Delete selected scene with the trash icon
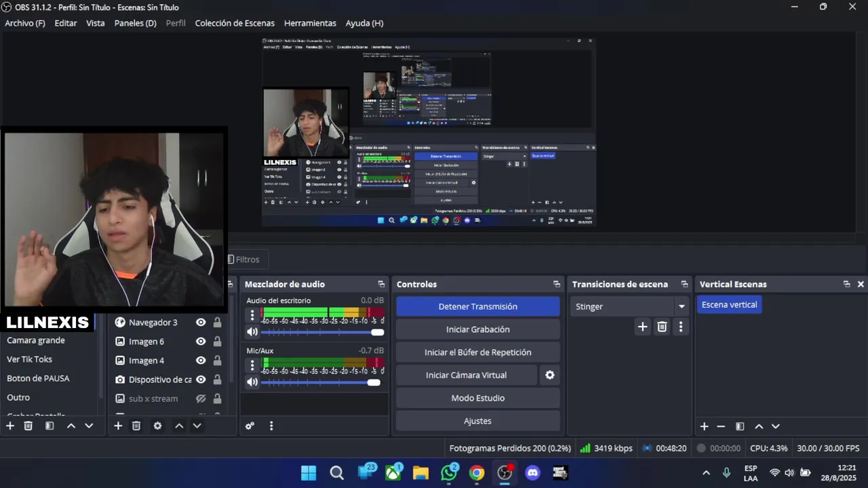The height and width of the screenshot is (488, 868). [x=28, y=426]
